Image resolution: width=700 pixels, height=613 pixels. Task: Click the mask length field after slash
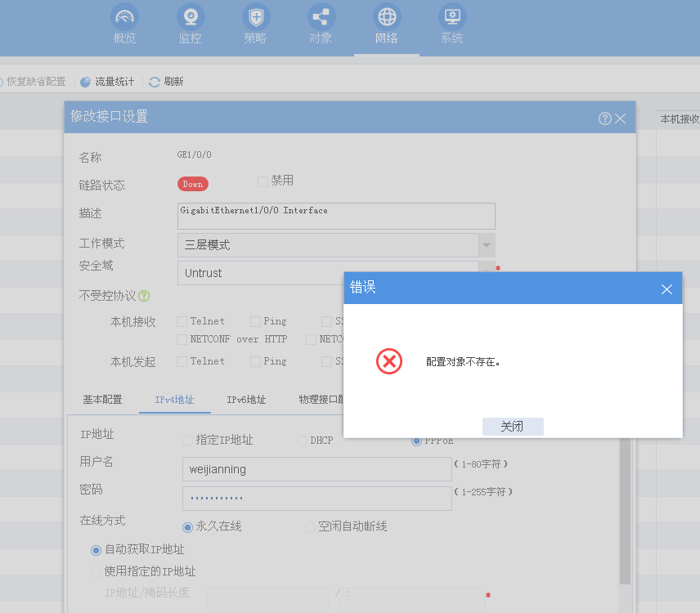click(x=412, y=600)
